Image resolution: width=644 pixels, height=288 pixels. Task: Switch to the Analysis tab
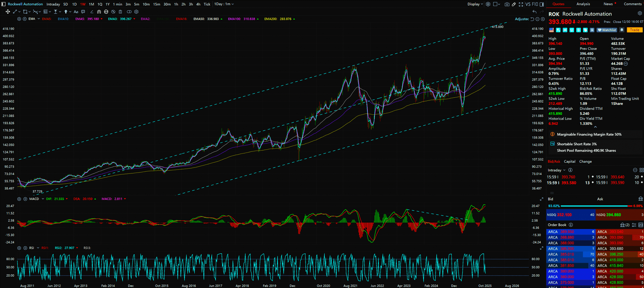tap(583, 4)
